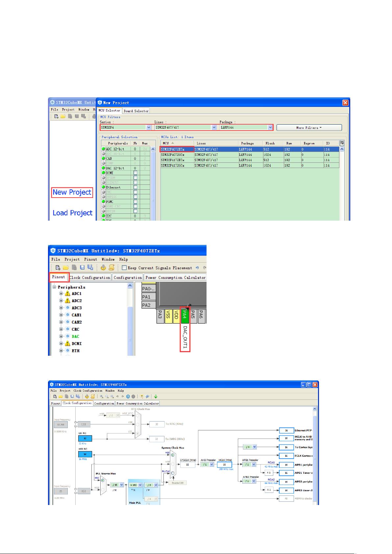The width and height of the screenshot is (392, 554).
Task: Select HSI radio in System Clock Mux
Action: click(173, 455)
